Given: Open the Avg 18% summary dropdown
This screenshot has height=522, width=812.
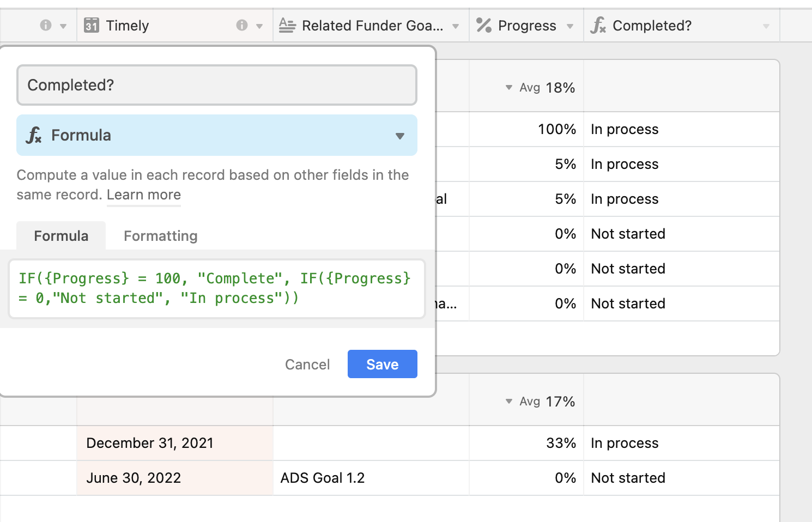Looking at the screenshot, I should [509, 87].
